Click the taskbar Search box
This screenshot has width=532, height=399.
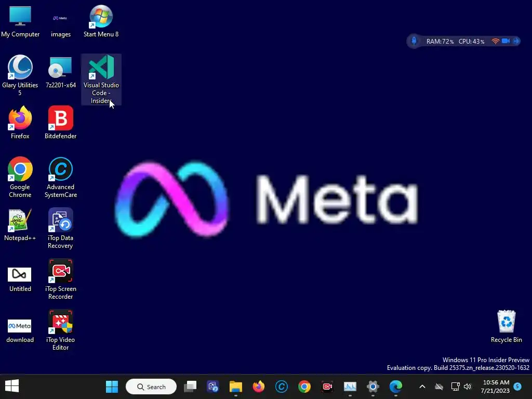[x=151, y=387]
